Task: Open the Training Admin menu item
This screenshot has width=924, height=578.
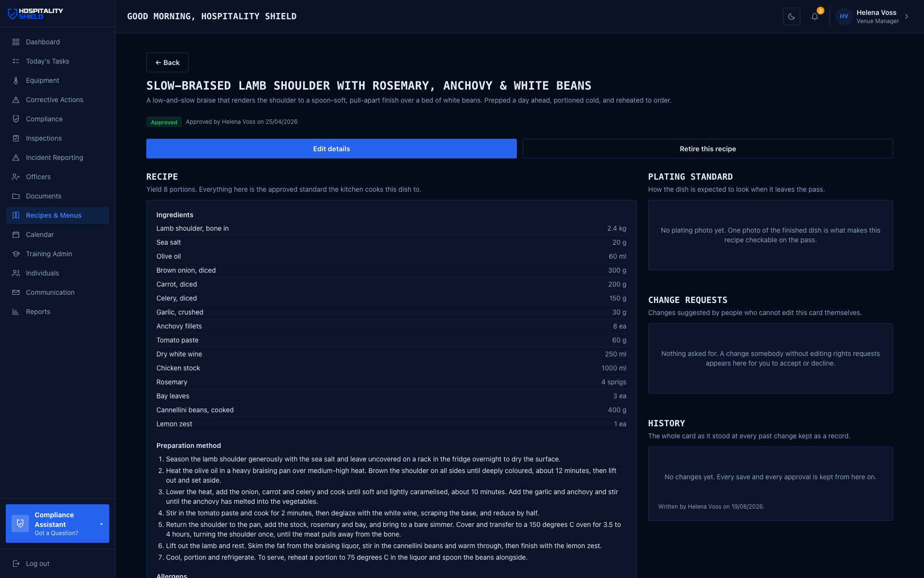Action: [57, 254]
